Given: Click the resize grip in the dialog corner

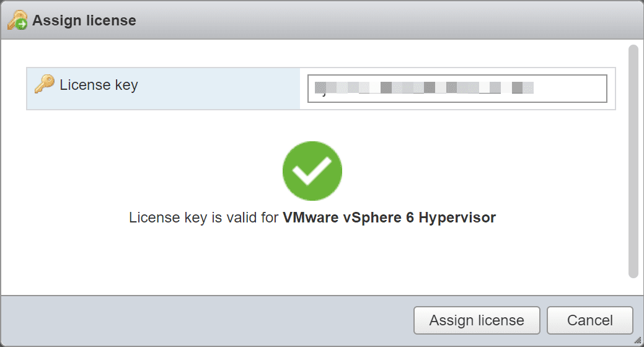Looking at the screenshot, I should [x=638, y=341].
